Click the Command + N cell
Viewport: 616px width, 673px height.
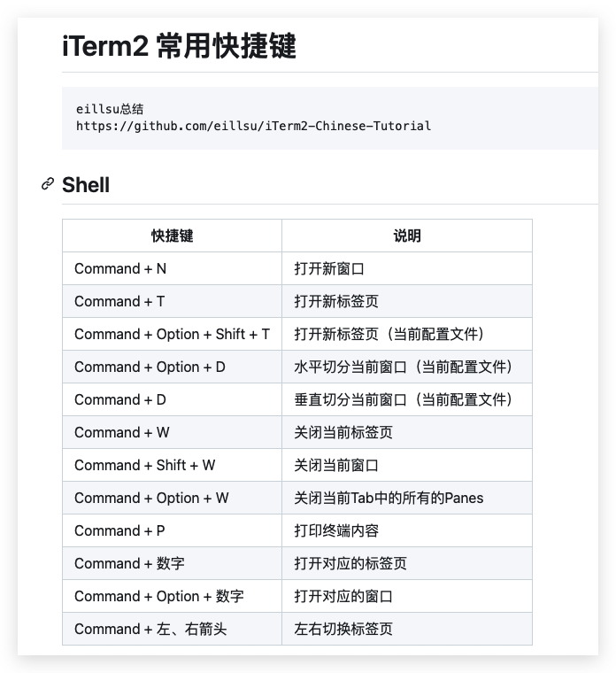pyautogui.click(x=172, y=268)
